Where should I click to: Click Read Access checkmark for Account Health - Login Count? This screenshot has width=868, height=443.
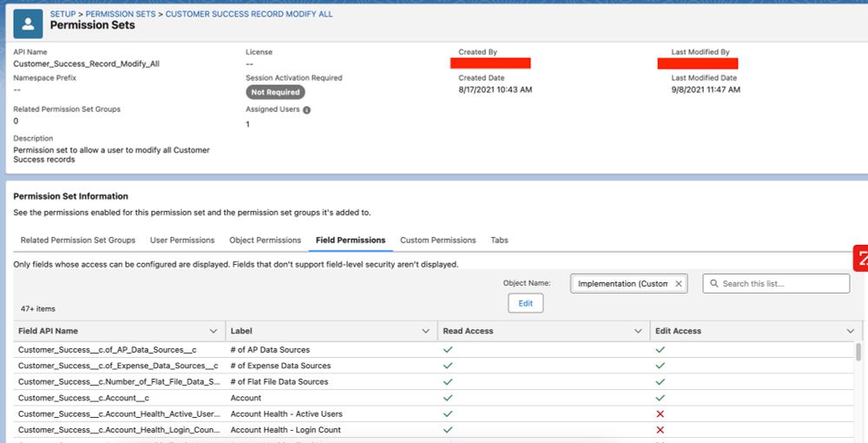click(448, 430)
